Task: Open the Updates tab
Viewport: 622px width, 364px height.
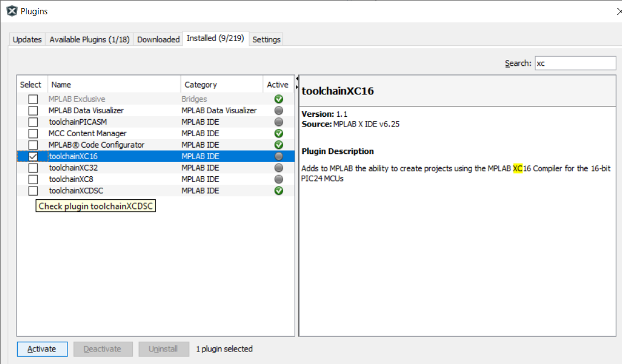Action: 27,39
